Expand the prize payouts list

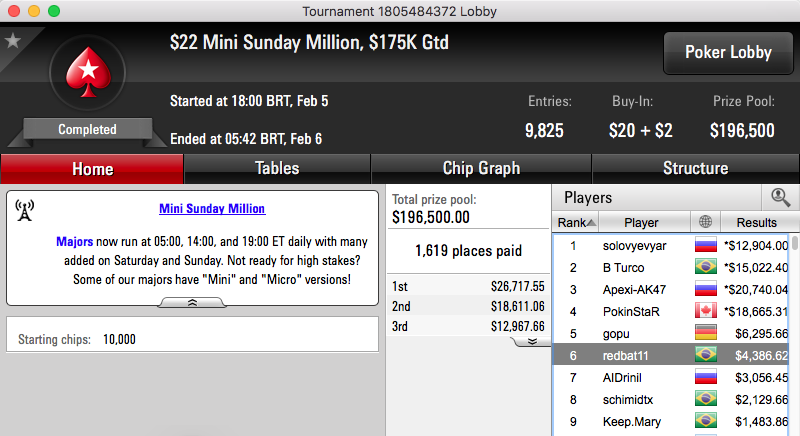point(532,341)
